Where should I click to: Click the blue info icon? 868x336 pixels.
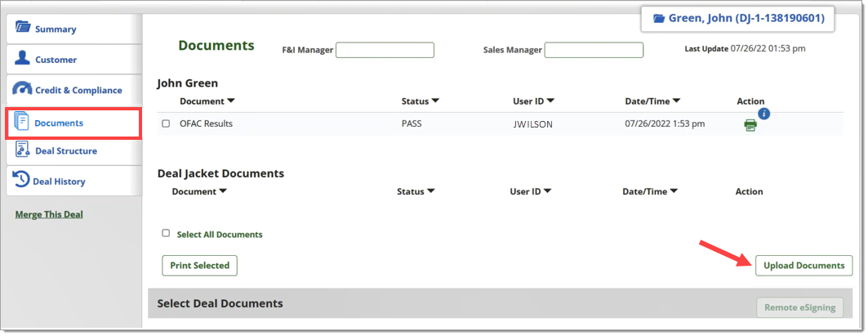coord(764,114)
